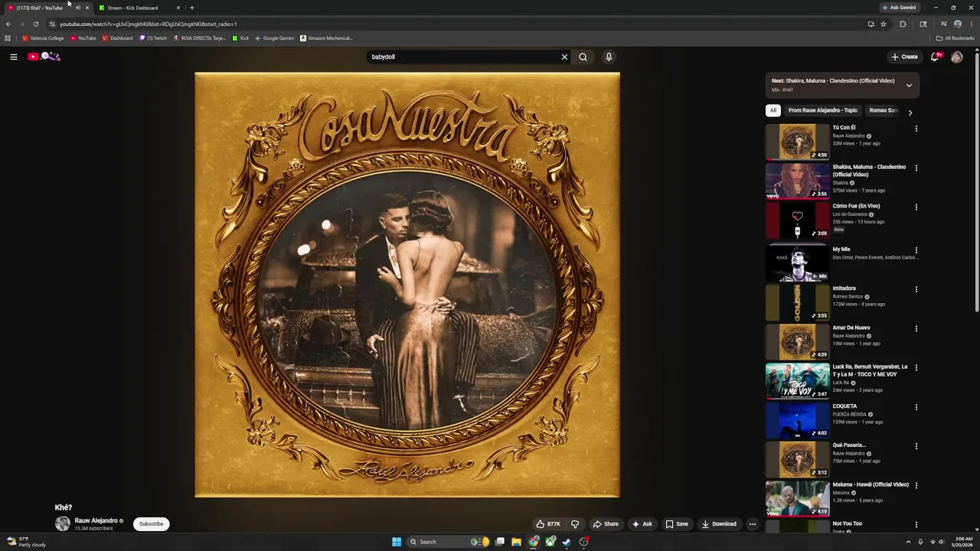Open the Twitch bookmark
This screenshot has height=551, width=980.
[x=153, y=38]
